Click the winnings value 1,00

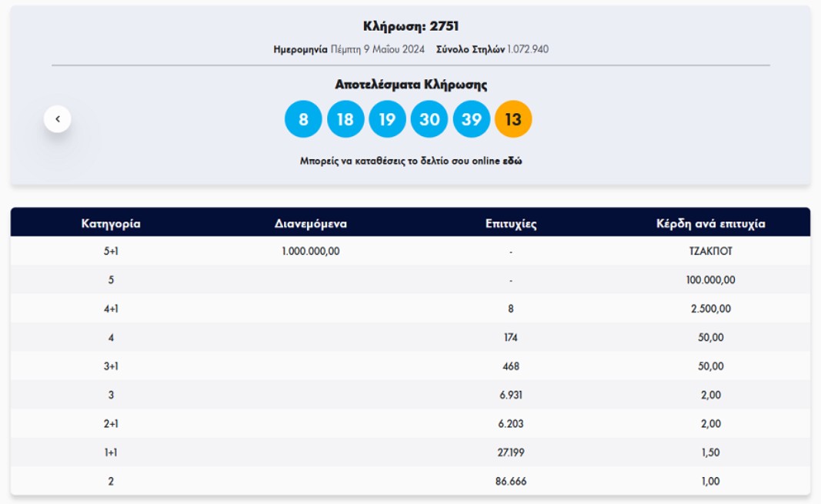[710, 482]
